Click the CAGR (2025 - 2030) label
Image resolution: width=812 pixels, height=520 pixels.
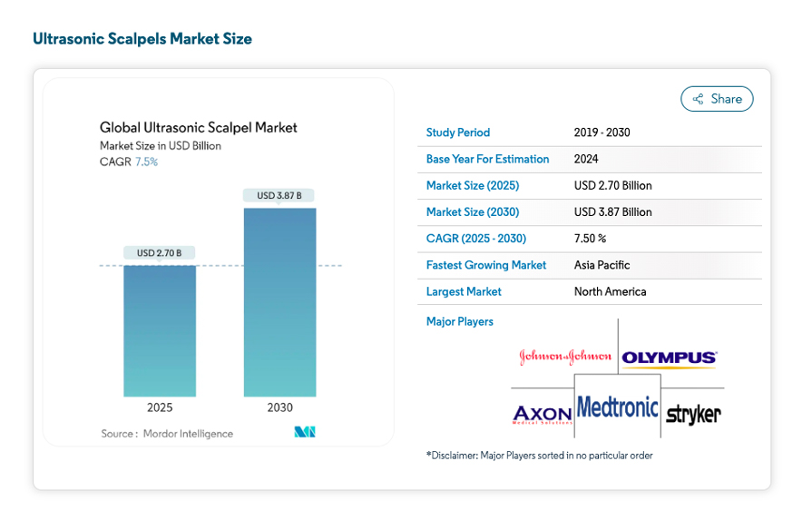(476, 239)
